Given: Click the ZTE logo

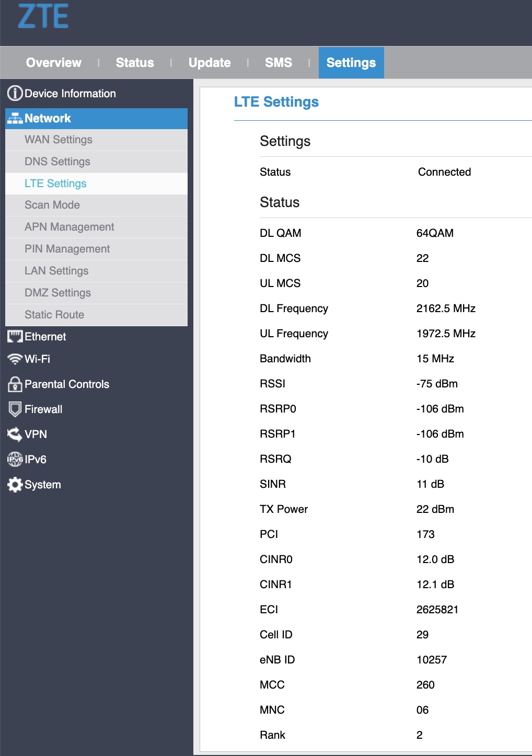Looking at the screenshot, I should pyautogui.click(x=43, y=17).
